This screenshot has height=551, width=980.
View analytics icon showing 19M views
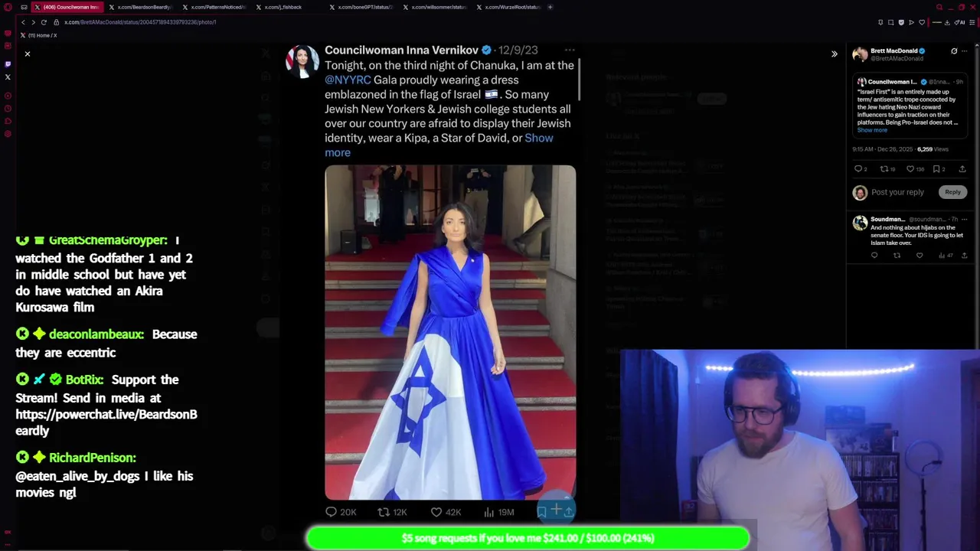point(498,512)
